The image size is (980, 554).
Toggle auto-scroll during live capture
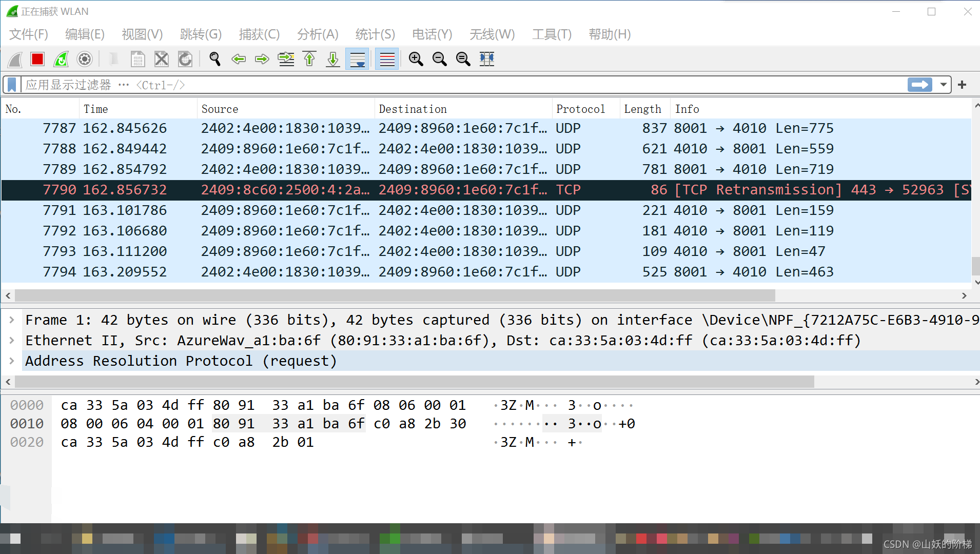[357, 60]
